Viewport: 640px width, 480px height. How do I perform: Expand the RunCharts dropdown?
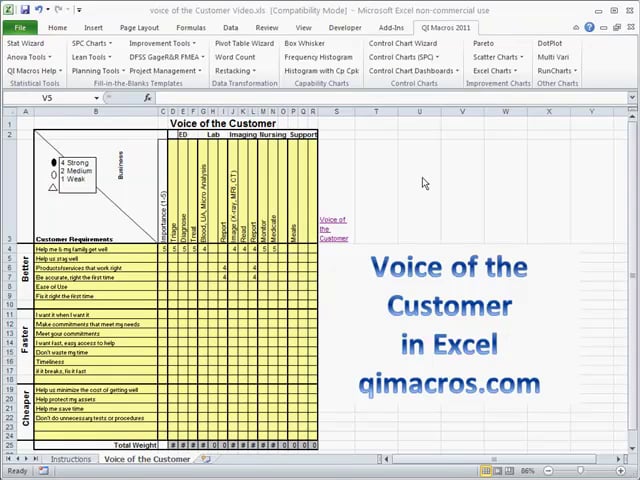[558, 71]
